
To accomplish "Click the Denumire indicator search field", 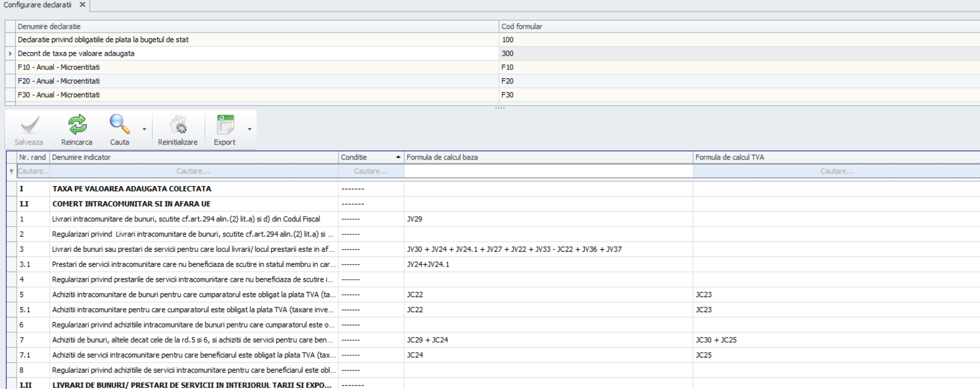I will pos(193,171).
